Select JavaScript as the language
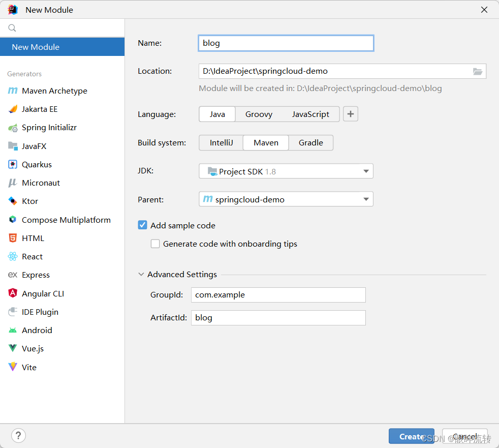 (310, 114)
